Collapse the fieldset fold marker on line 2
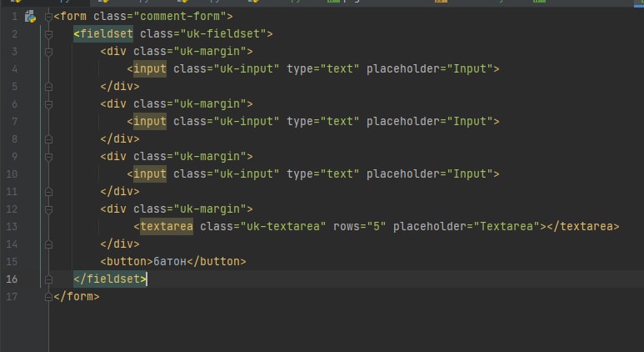This screenshot has width=644, height=352. pyautogui.click(x=48, y=34)
